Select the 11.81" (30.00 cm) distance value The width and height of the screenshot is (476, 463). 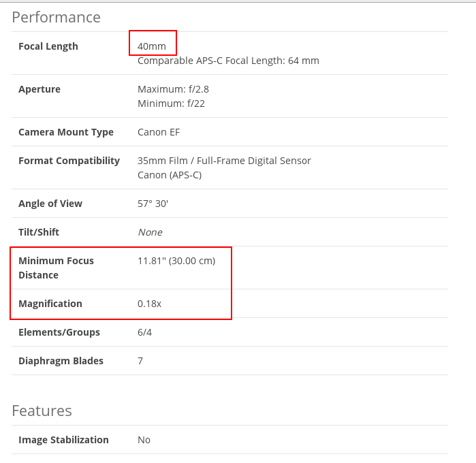click(x=176, y=261)
